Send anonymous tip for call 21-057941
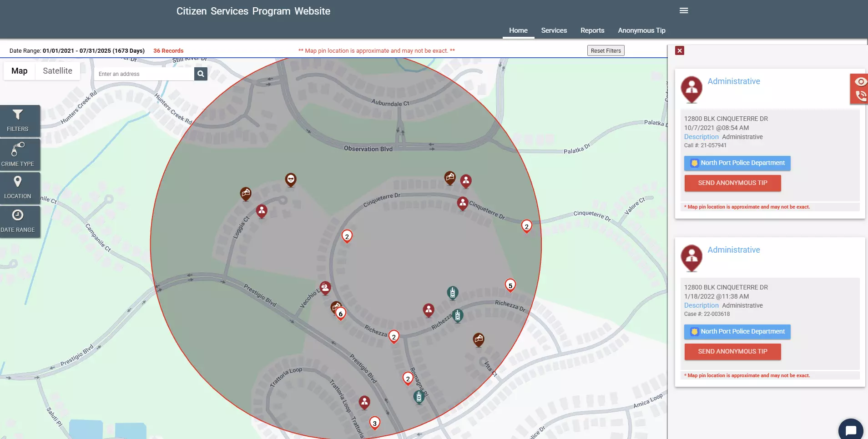 [732, 183]
